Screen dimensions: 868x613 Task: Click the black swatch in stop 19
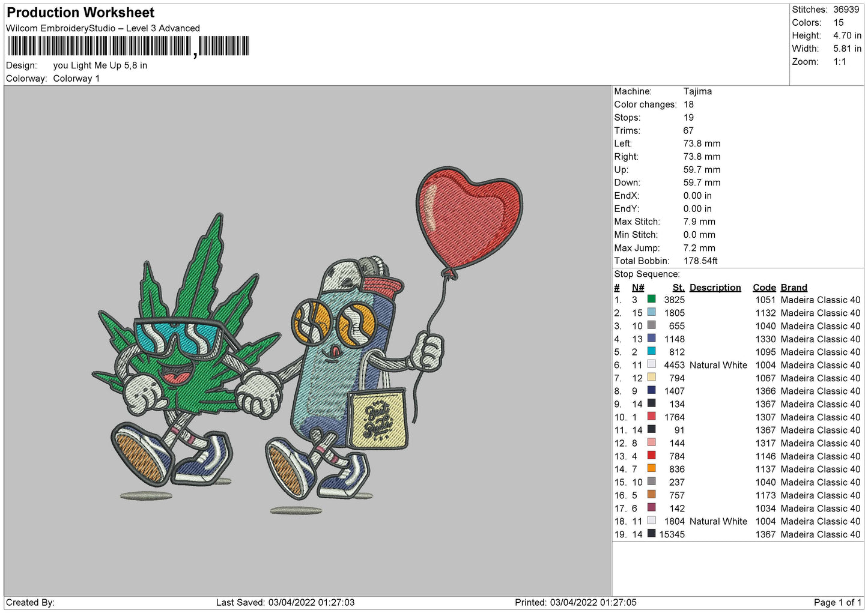click(x=651, y=533)
